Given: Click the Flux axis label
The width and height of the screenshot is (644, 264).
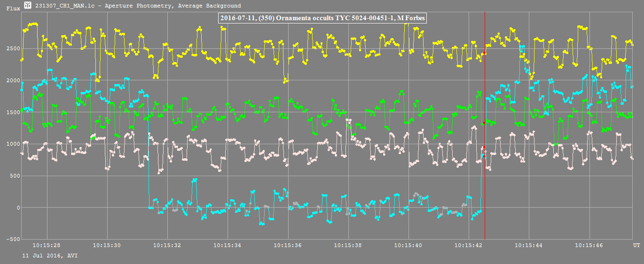Looking at the screenshot, I should 13,8.
